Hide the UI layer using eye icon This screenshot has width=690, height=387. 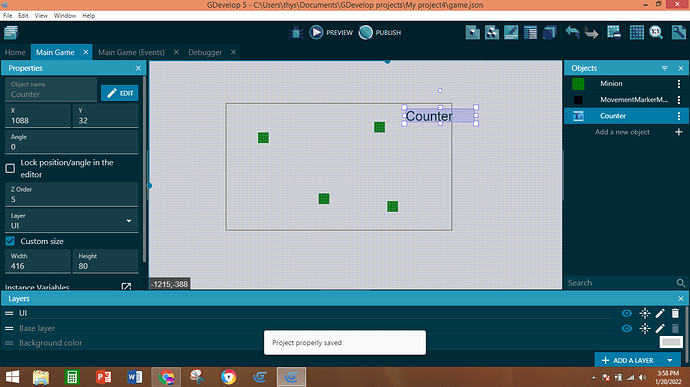pyautogui.click(x=627, y=313)
